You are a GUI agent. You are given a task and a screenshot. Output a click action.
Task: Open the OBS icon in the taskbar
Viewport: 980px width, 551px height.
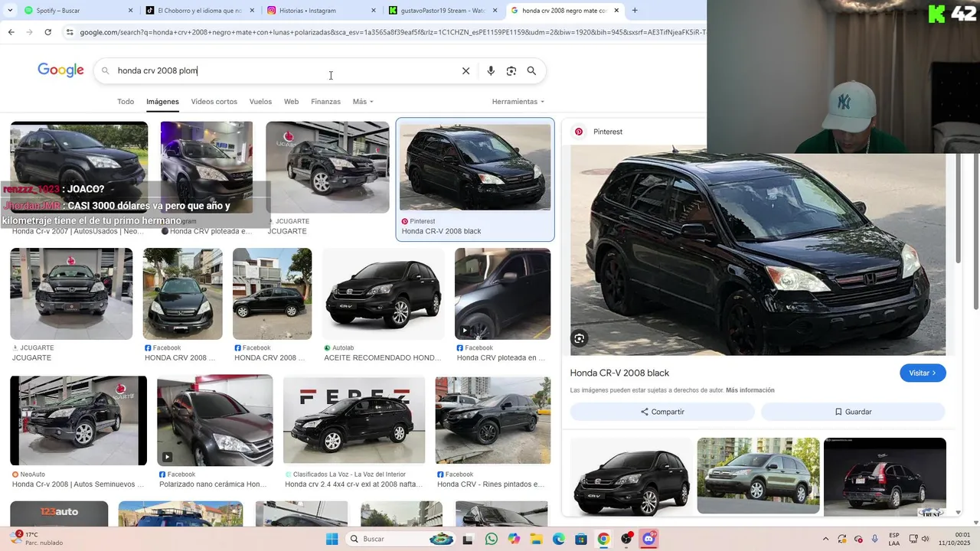pyautogui.click(x=626, y=539)
